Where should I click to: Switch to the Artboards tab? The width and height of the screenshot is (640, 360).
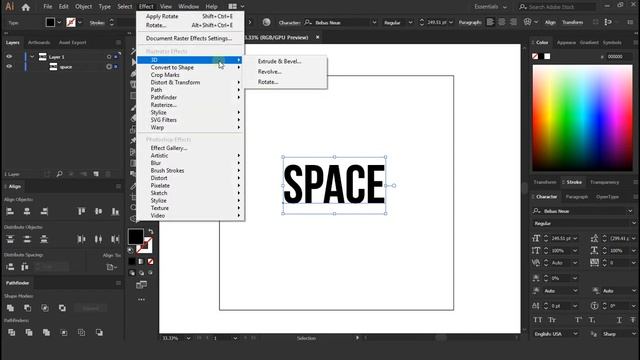point(39,42)
